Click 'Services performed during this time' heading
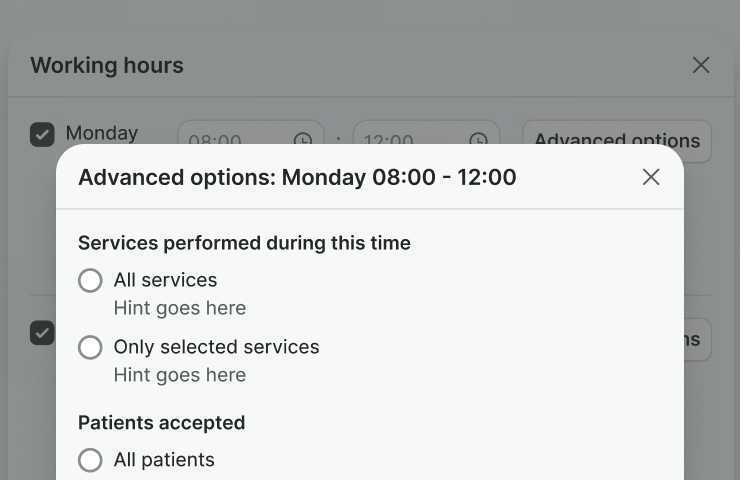Image resolution: width=740 pixels, height=480 pixels. pos(244,243)
